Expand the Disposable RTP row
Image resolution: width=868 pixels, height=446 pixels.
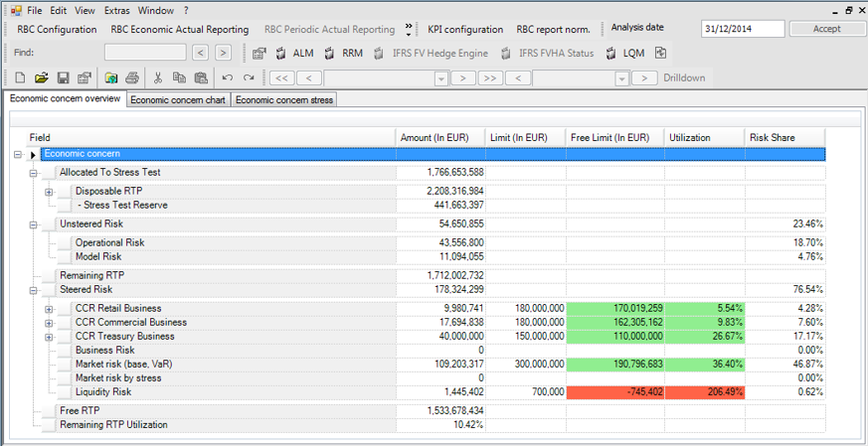coord(49,192)
